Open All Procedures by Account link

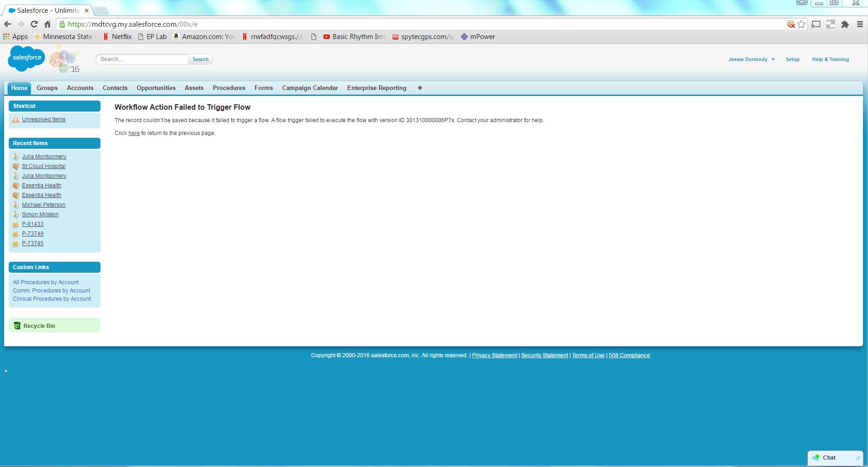(x=46, y=282)
